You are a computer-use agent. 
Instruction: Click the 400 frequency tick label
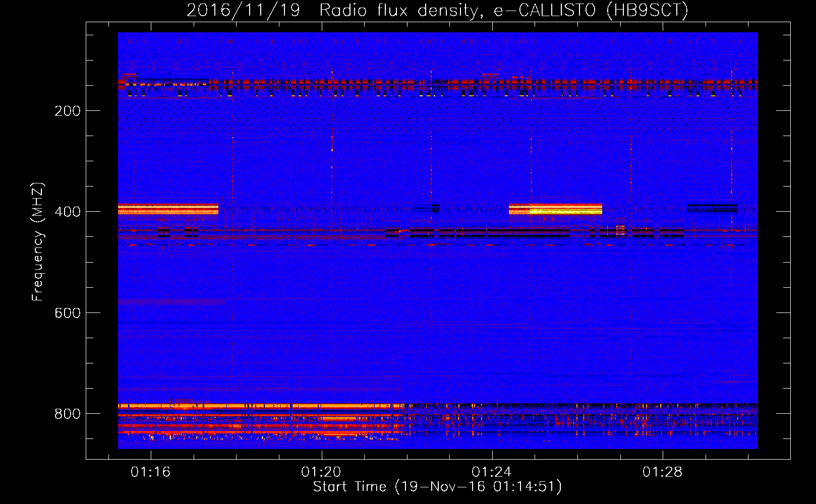tap(68, 212)
